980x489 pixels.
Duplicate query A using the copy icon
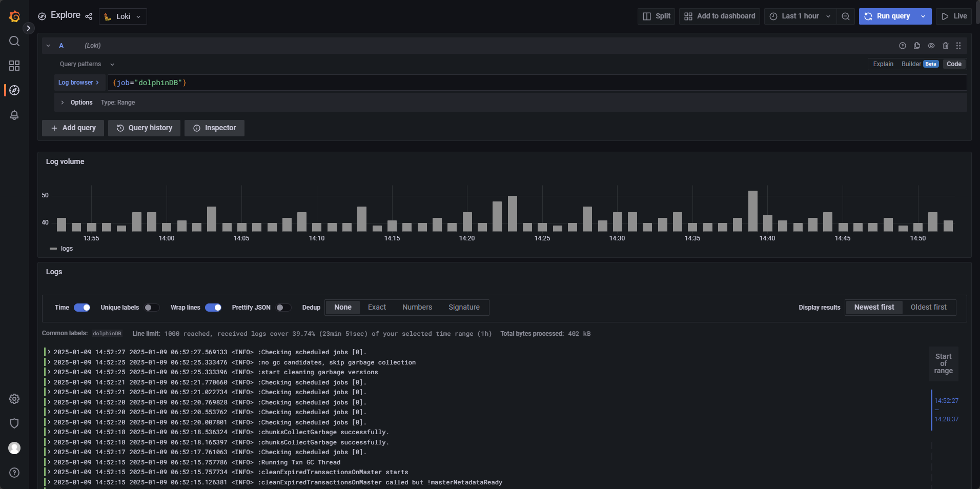coord(916,46)
